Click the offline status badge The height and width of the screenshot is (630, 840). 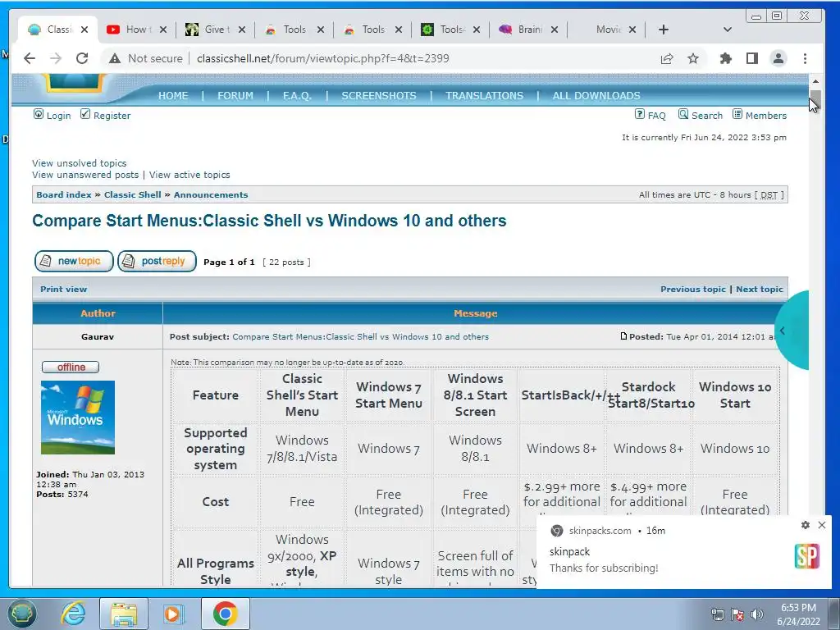tap(71, 367)
